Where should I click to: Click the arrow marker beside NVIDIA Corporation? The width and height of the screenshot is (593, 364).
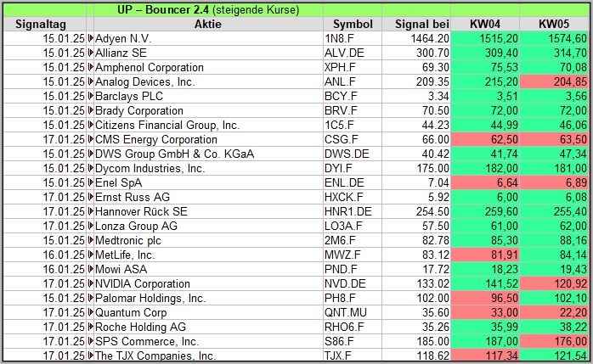(91, 284)
